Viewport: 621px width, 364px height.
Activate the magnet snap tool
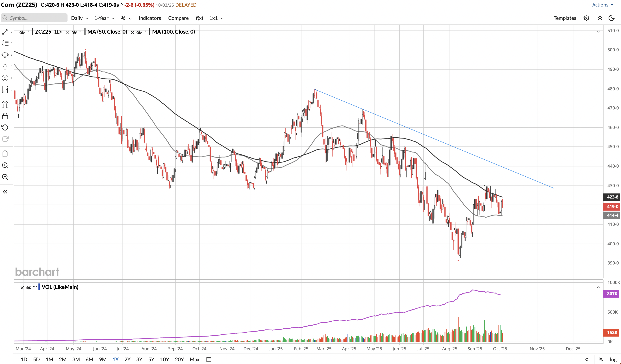click(x=5, y=105)
